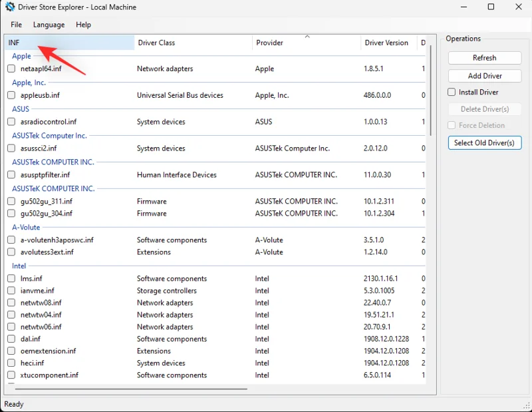Select the Intel group header

click(19, 266)
